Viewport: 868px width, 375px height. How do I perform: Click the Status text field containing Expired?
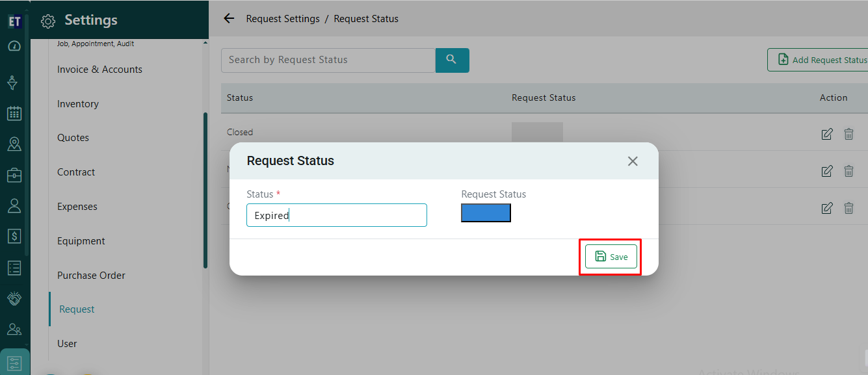tap(336, 215)
